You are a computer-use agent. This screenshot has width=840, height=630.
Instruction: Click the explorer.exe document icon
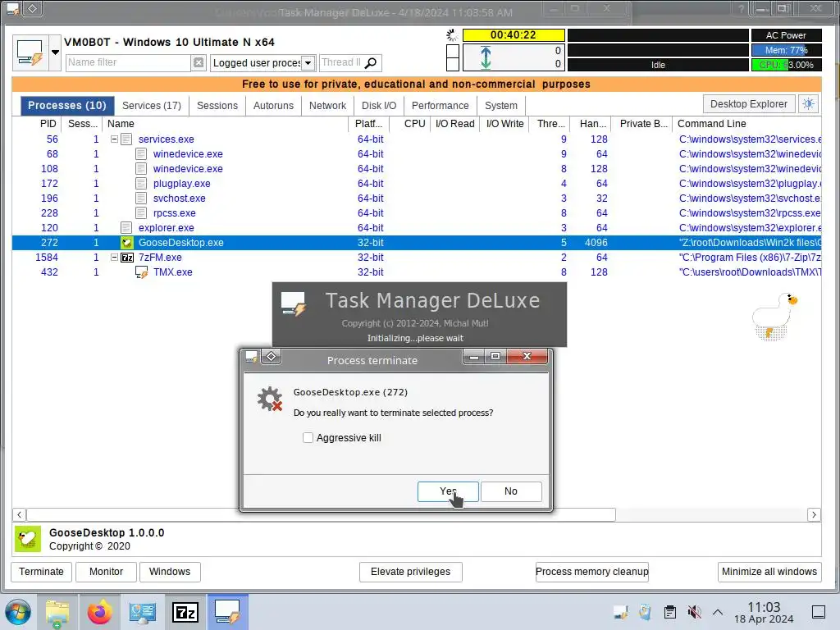(126, 228)
